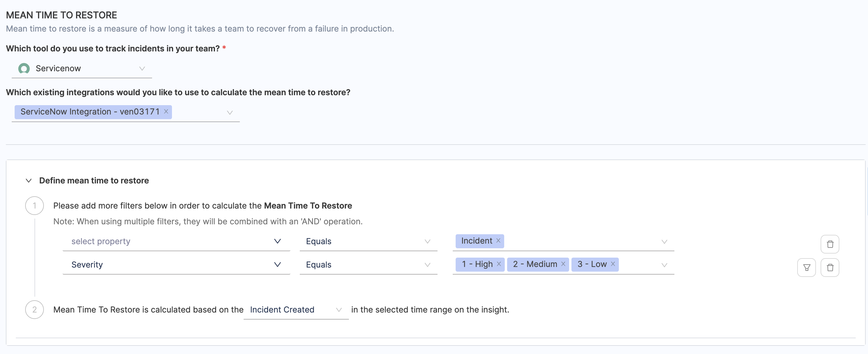Click the funnel filter icon
The width and height of the screenshot is (868, 354).
point(806,268)
